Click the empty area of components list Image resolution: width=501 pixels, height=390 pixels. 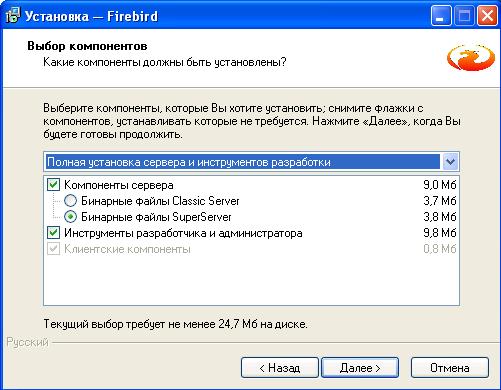coord(251,280)
